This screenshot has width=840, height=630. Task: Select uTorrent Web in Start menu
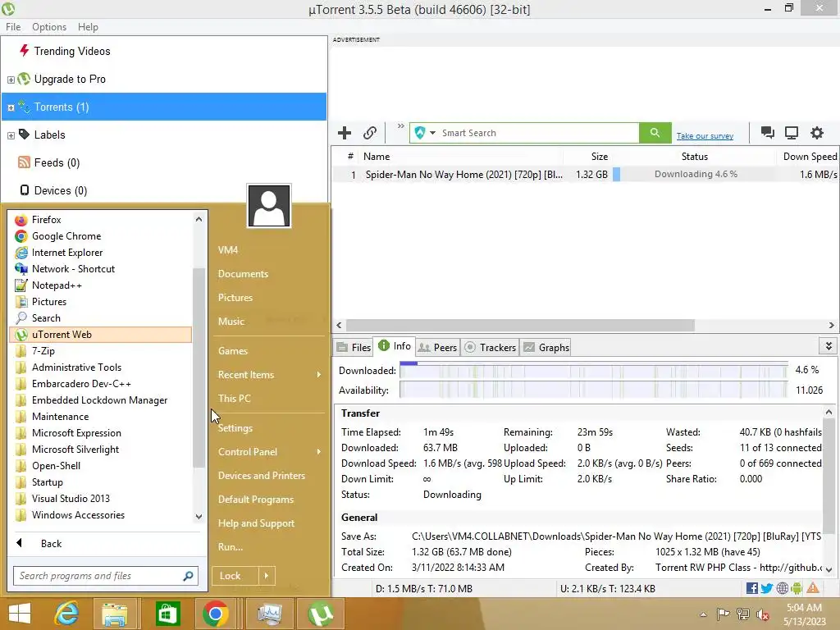[100, 335]
